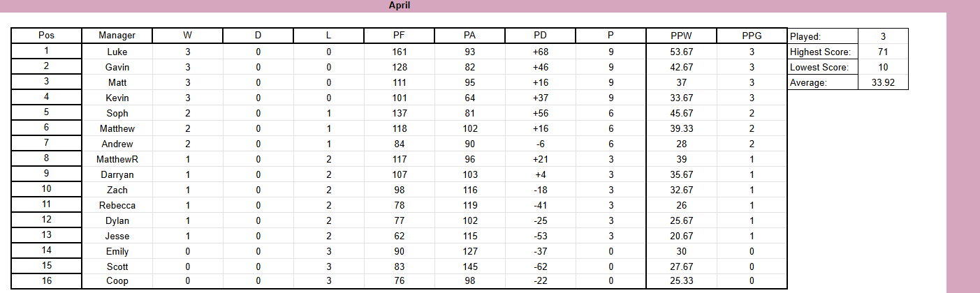Click the PPG column header

752,36
